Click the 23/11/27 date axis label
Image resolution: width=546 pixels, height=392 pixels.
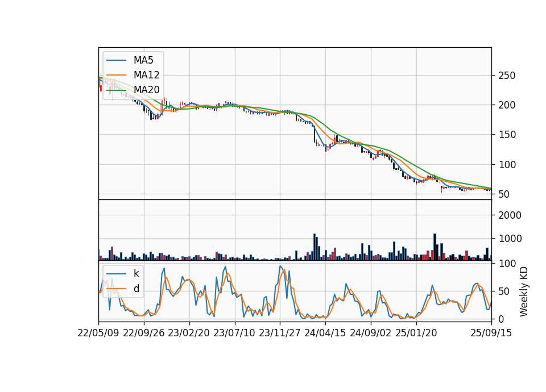pyautogui.click(x=280, y=333)
